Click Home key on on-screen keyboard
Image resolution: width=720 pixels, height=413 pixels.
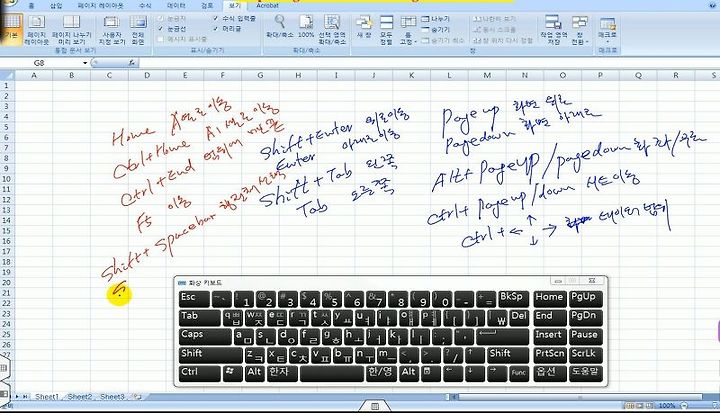point(549,299)
